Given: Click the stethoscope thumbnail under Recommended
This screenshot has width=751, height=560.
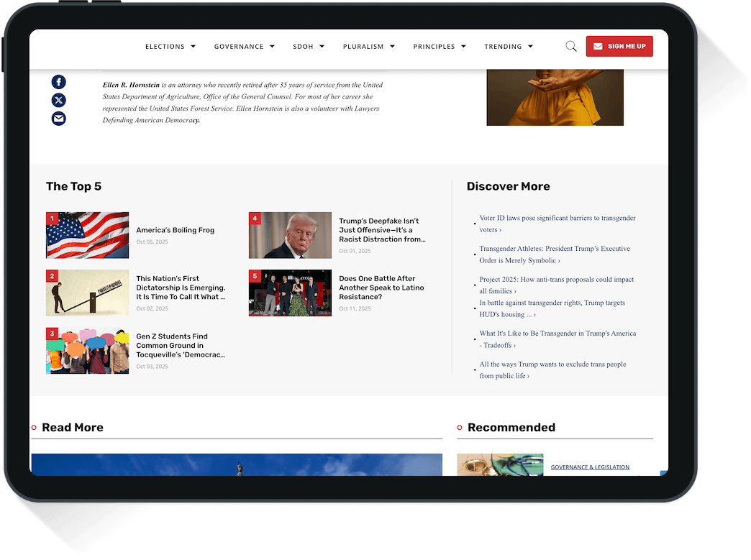Looking at the screenshot, I should point(500,464).
